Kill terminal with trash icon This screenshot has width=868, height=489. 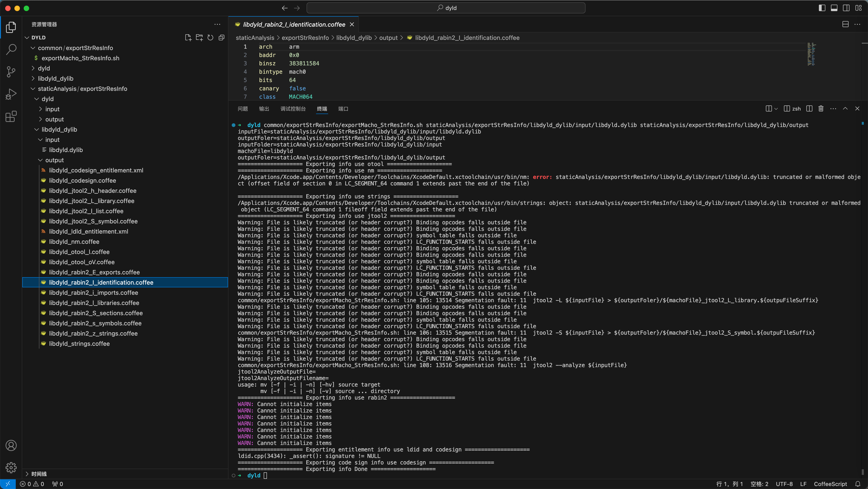pos(821,108)
